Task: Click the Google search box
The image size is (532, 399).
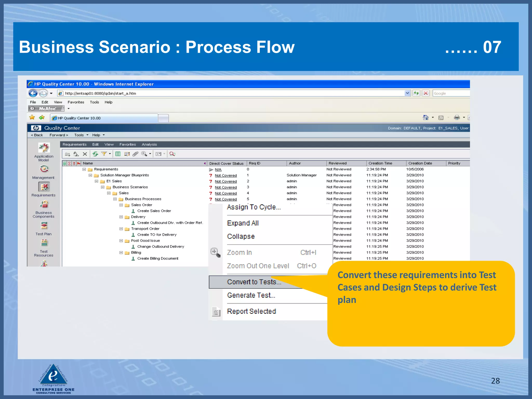Action: click(x=451, y=93)
